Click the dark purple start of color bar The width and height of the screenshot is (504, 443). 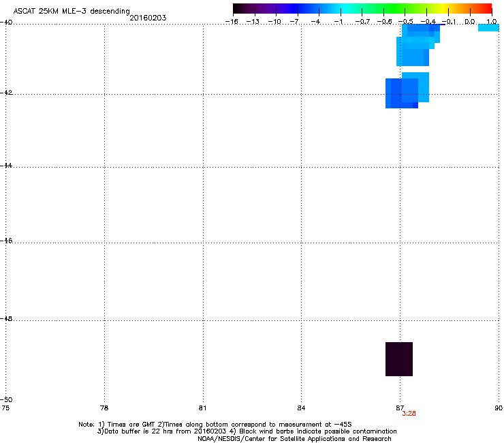[x=240, y=8]
